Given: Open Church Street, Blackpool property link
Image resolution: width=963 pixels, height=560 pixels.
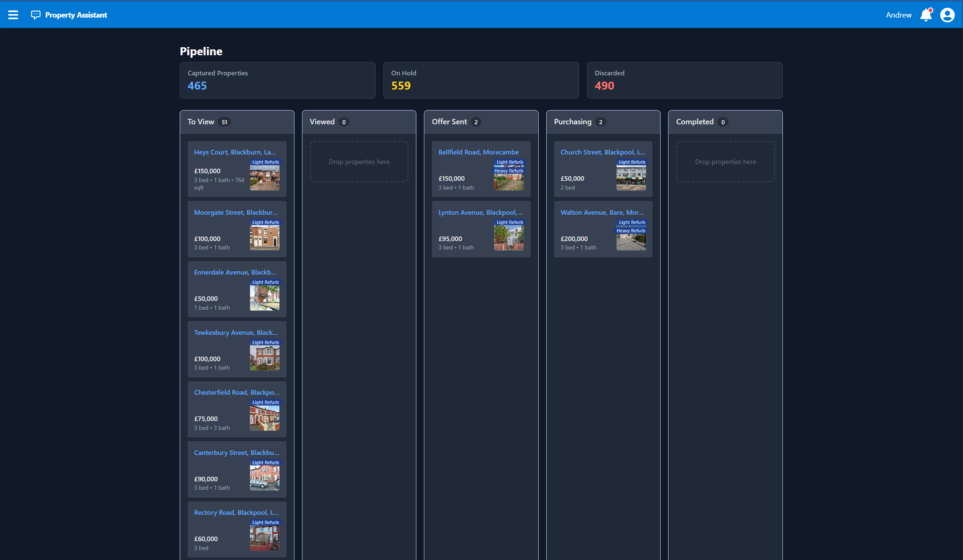Looking at the screenshot, I should click(x=603, y=152).
